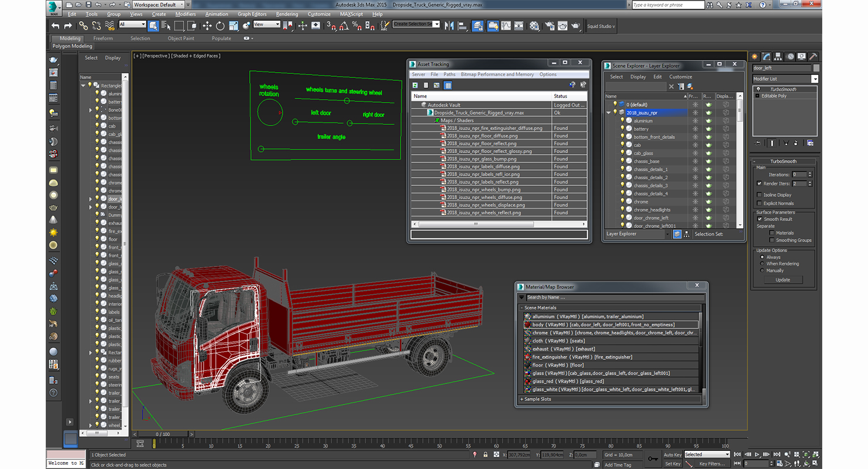Viewport: 868px width, 469px height.
Task: Expand the Sample Slots section
Action: click(522, 399)
